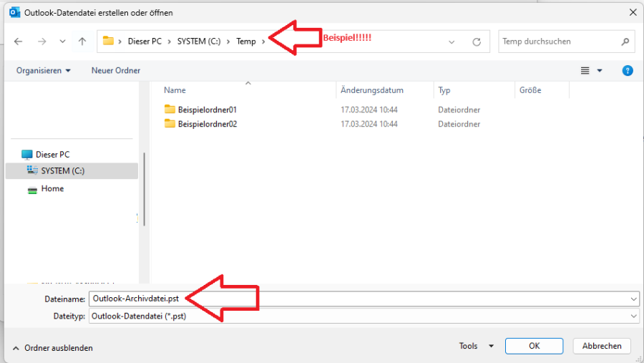
Task: Expand the chevron after SYSTEM (C:) in breadcrumb
Action: (228, 42)
